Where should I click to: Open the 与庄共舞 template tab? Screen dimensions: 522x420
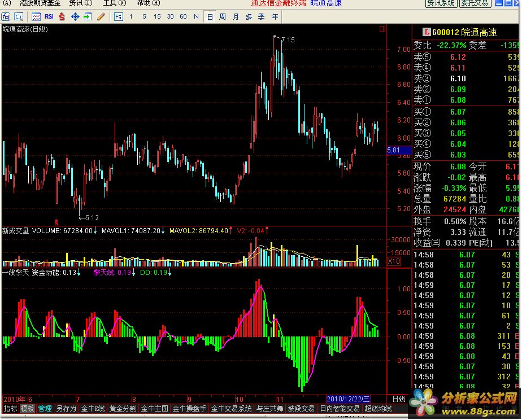coord(269,408)
